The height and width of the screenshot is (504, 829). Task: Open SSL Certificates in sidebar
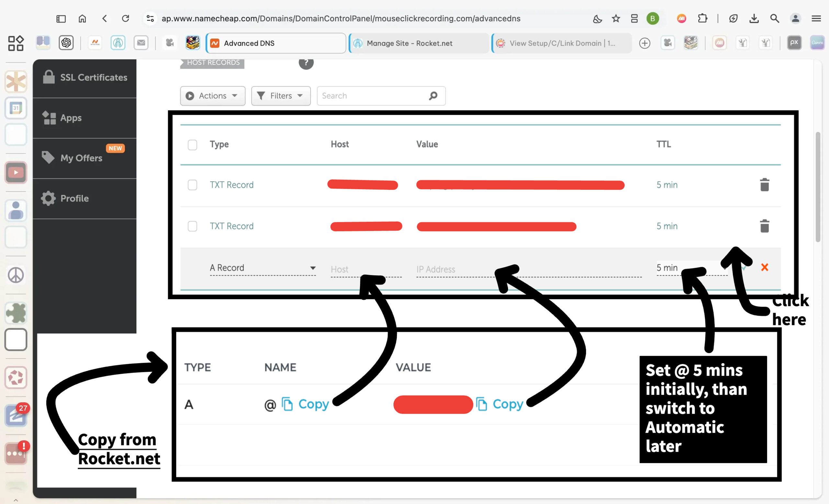click(x=85, y=78)
